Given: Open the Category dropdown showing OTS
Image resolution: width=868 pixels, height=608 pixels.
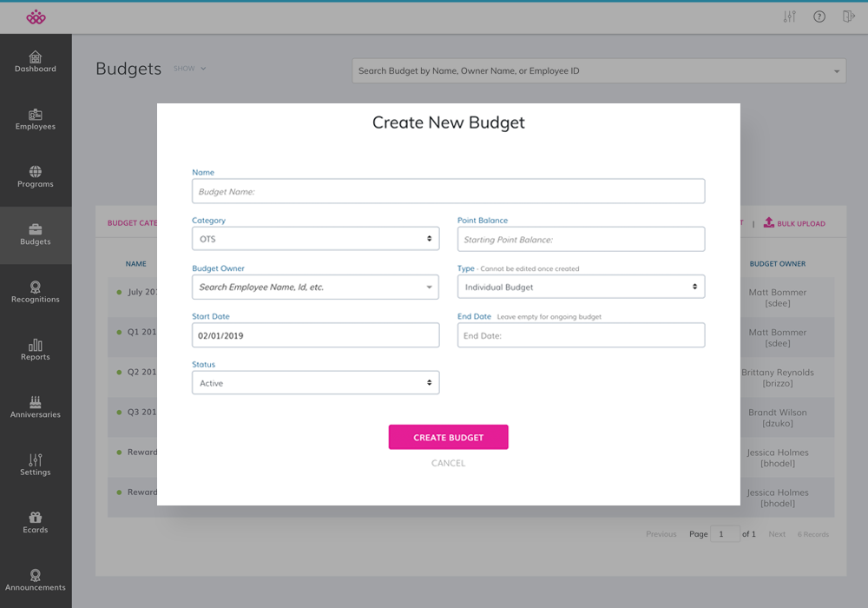Looking at the screenshot, I should point(315,238).
